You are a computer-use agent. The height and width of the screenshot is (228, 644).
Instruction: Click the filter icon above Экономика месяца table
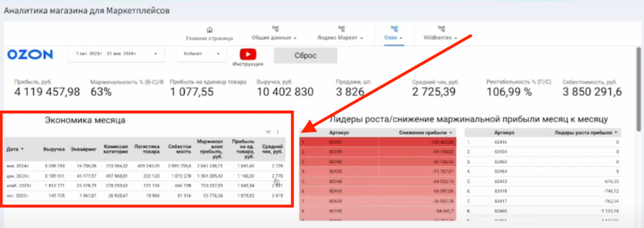tap(268, 132)
